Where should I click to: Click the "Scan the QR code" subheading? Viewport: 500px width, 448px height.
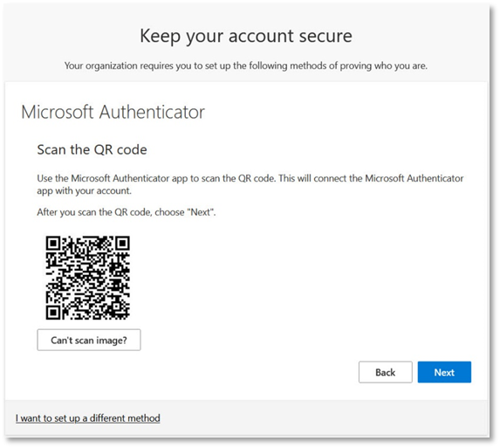tap(92, 149)
